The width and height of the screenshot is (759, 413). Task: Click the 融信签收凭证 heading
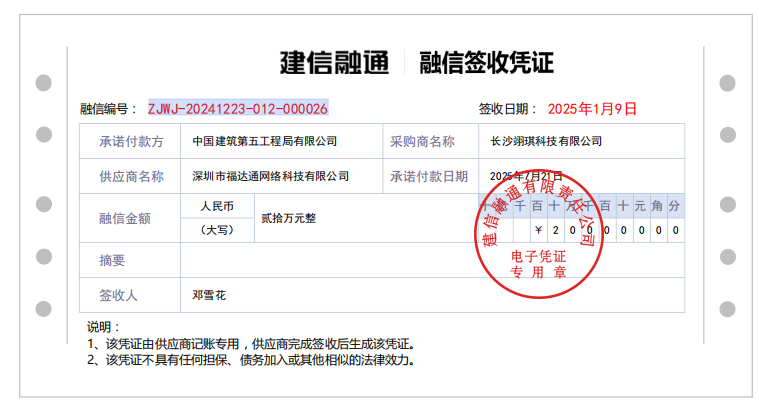coord(486,63)
